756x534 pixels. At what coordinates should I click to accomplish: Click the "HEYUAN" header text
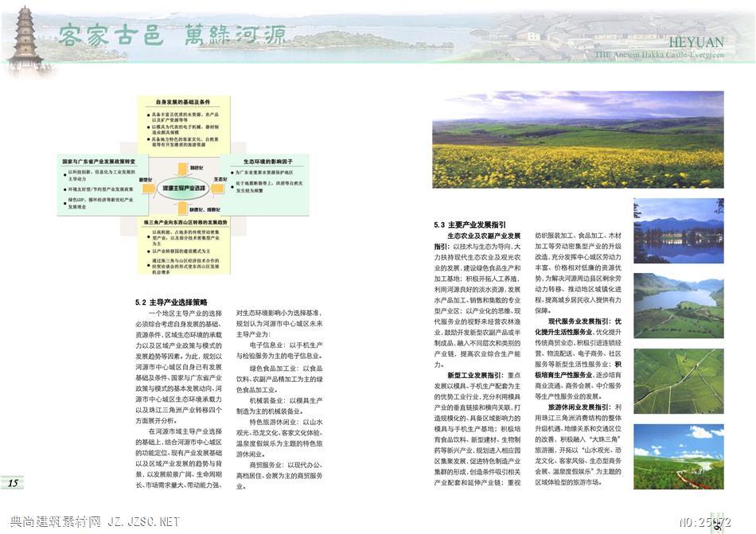tap(696, 42)
